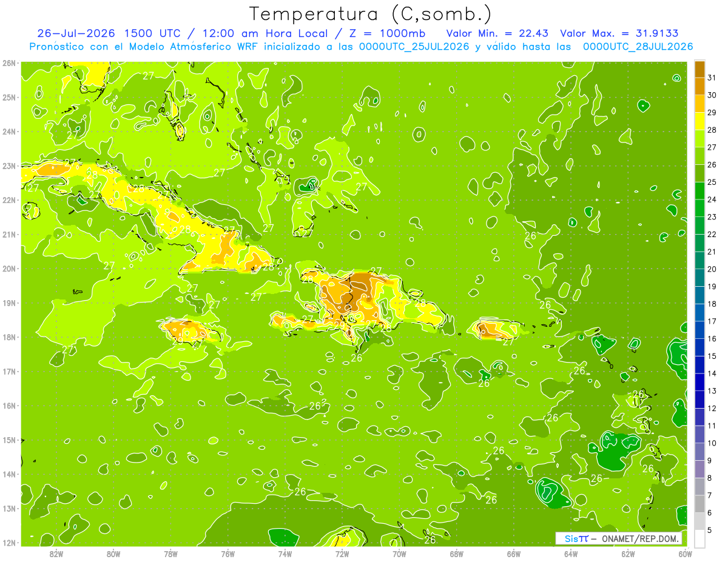The width and height of the screenshot is (728, 562).
Task: Click the Valor Min. = 22.43 readout
Action: [x=497, y=33]
